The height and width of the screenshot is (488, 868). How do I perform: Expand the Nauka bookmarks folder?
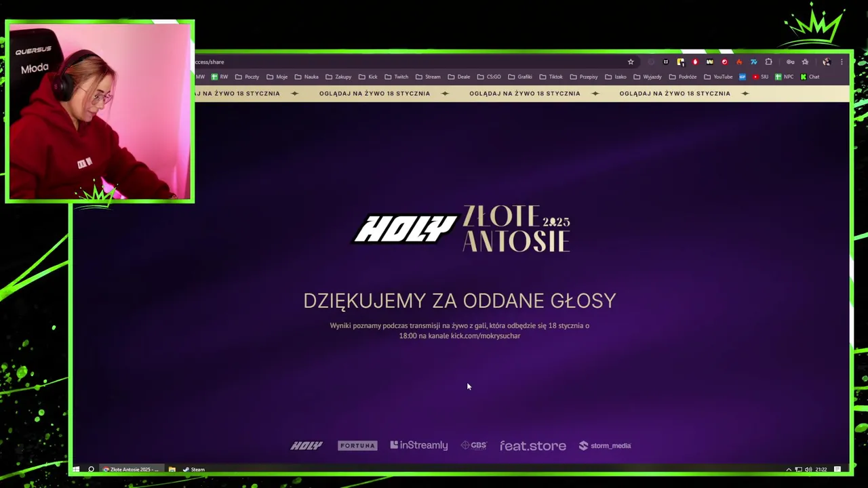tap(307, 77)
